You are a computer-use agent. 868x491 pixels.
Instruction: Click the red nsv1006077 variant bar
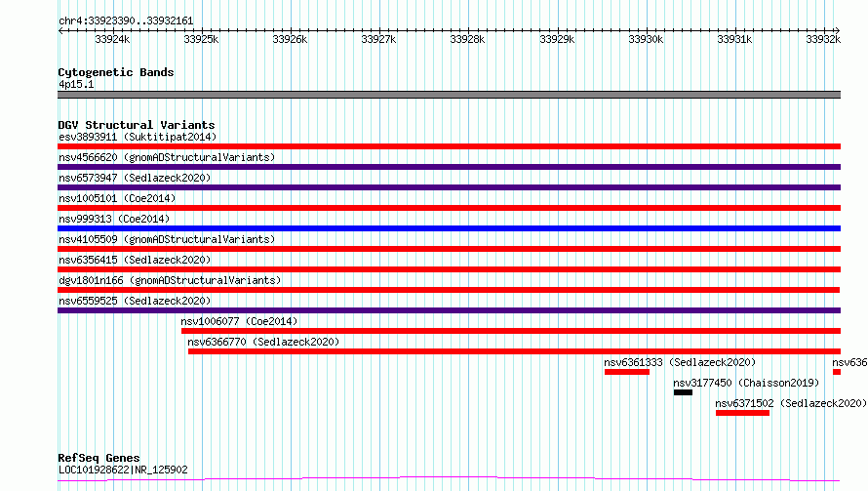coord(511,331)
